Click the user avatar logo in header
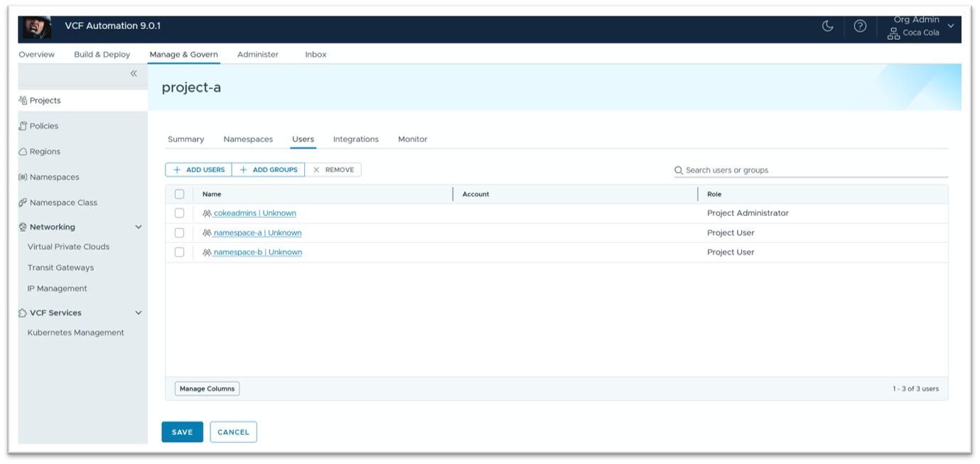The image size is (980, 464). (36, 27)
